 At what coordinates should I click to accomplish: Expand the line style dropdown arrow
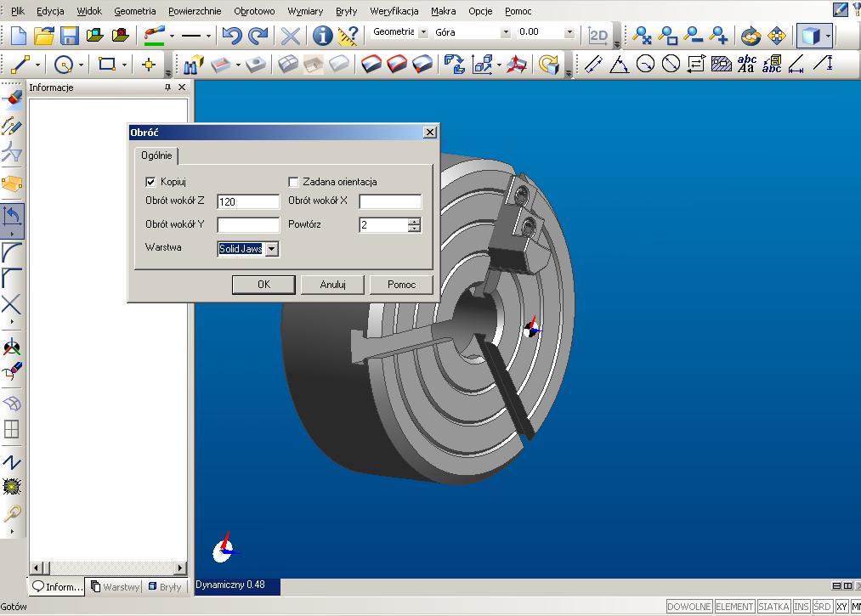coord(208,37)
